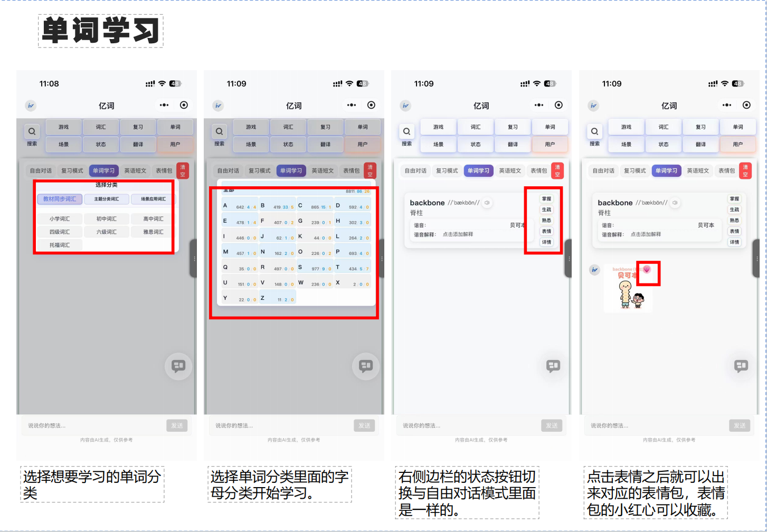The height and width of the screenshot is (532, 767).
Task: Mark backbone as 生疏 (unfamiliar)
Action: click(546, 208)
